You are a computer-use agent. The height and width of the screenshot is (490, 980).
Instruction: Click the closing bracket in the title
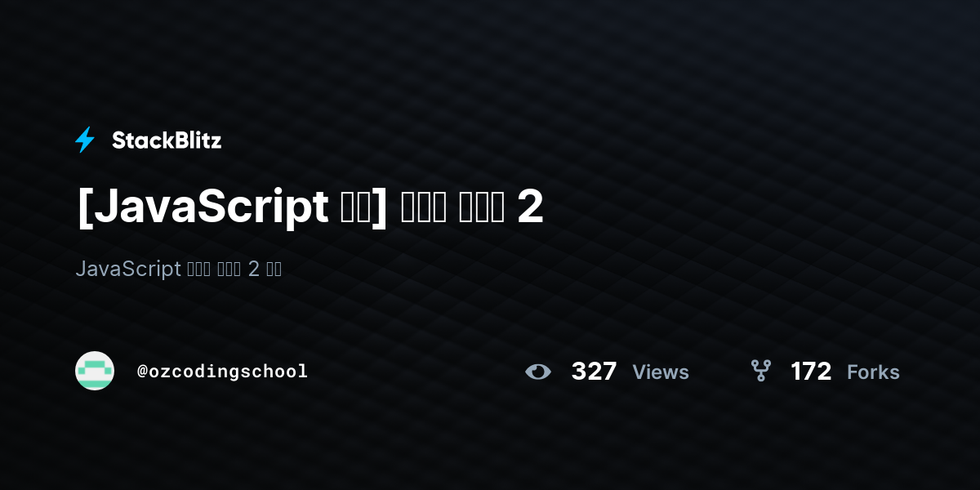click(380, 208)
